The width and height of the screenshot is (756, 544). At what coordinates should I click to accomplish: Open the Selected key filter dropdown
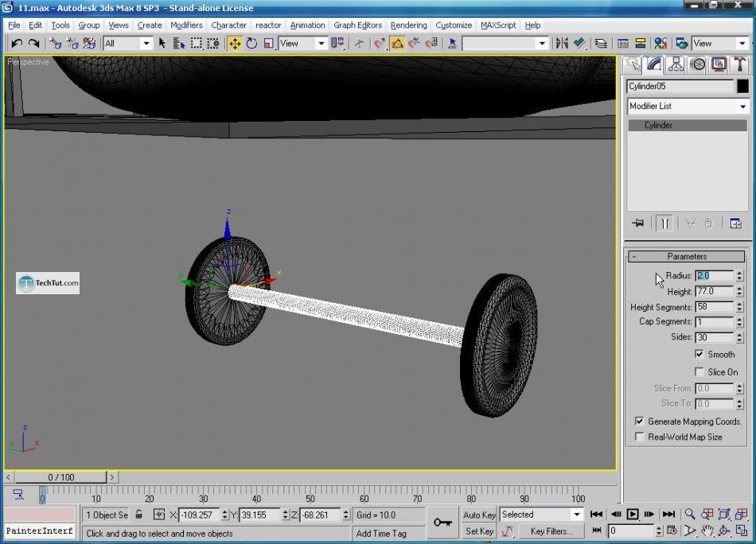(x=541, y=515)
